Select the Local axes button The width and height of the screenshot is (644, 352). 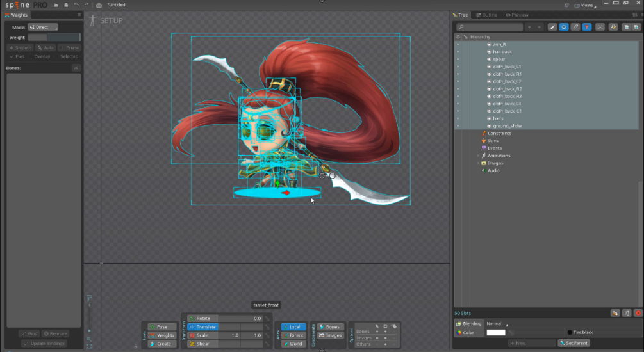pos(293,327)
